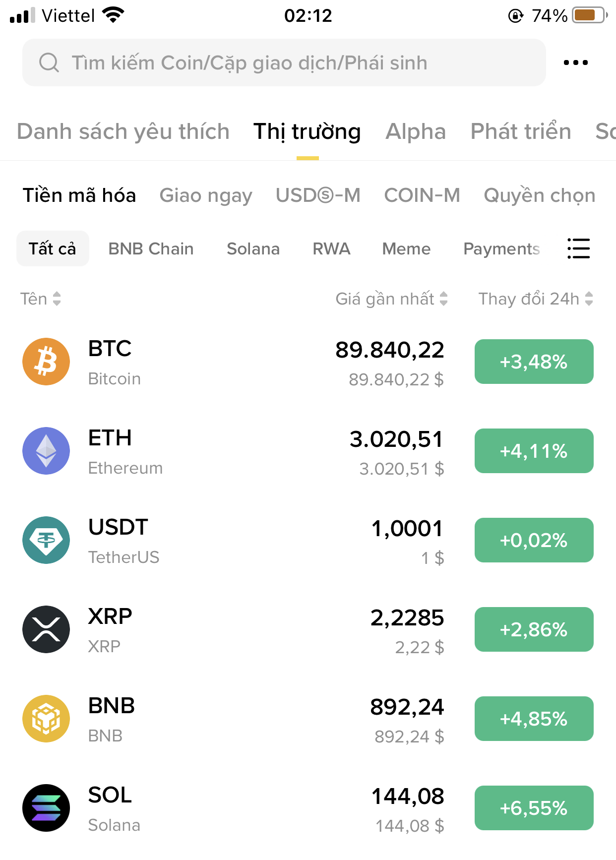The image size is (616, 860).
Task: Filter by BNB Chain category
Action: (151, 248)
